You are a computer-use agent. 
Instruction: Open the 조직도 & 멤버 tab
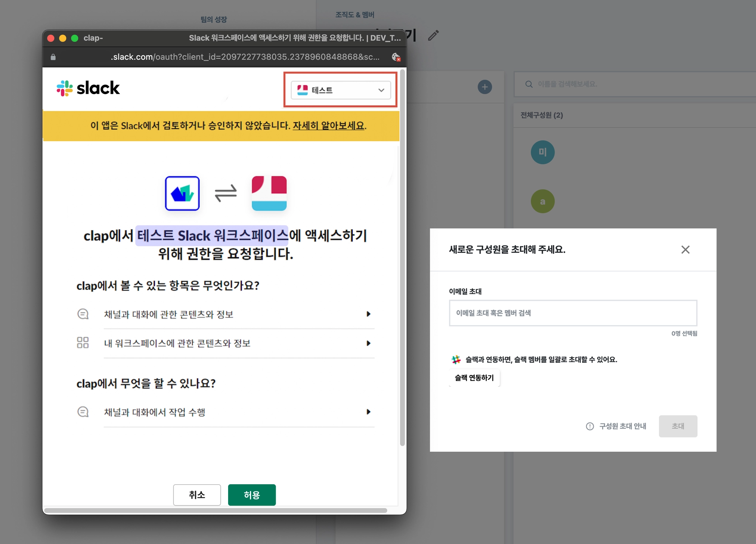pyautogui.click(x=354, y=15)
